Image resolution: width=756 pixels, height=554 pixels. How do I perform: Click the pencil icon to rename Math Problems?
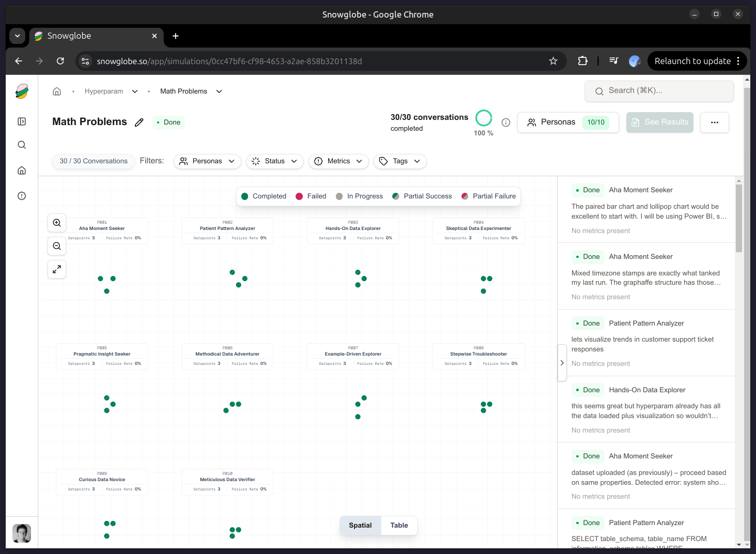(139, 122)
